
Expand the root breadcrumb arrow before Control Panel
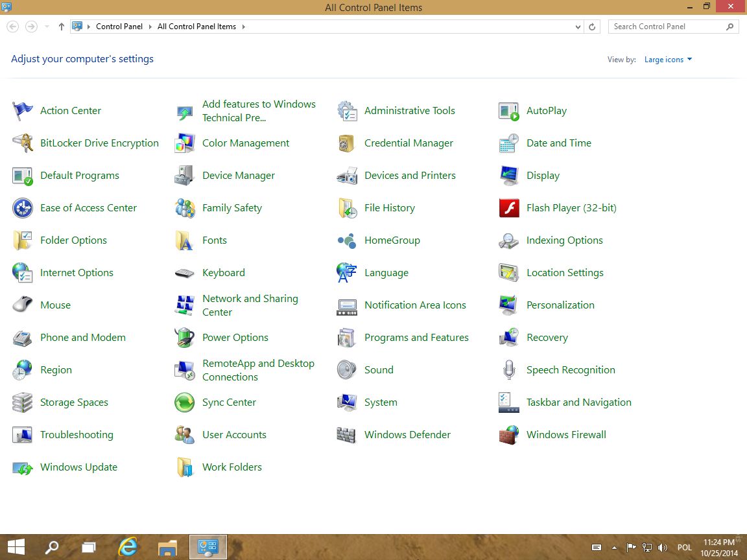[89, 27]
